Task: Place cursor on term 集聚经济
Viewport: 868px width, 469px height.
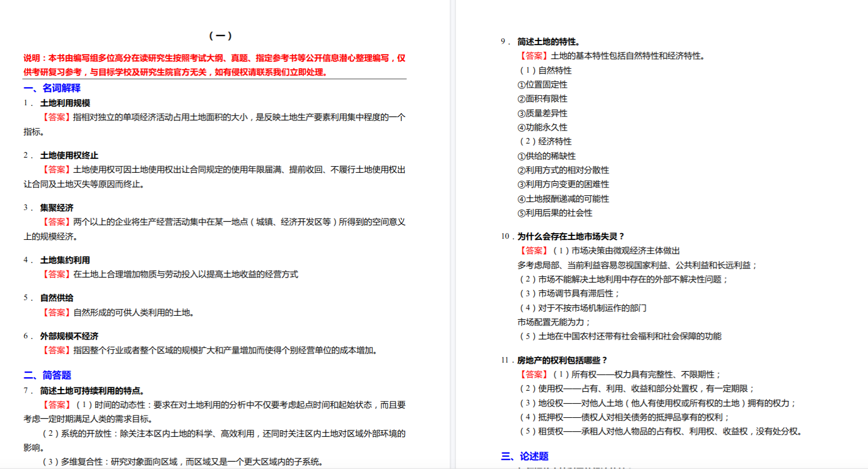Action: coord(56,208)
